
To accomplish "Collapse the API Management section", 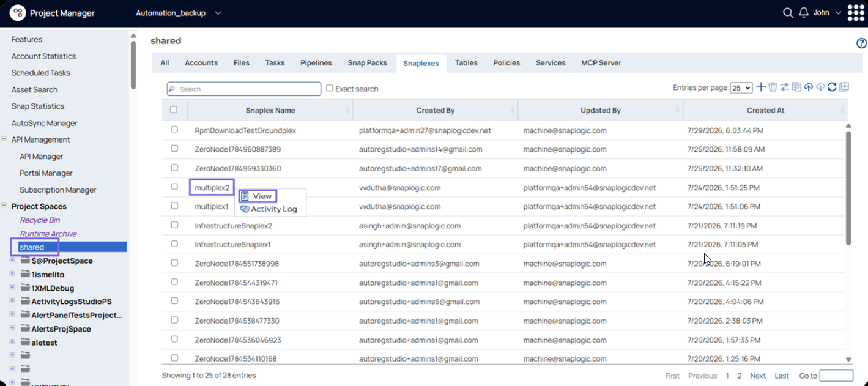I will [4, 139].
